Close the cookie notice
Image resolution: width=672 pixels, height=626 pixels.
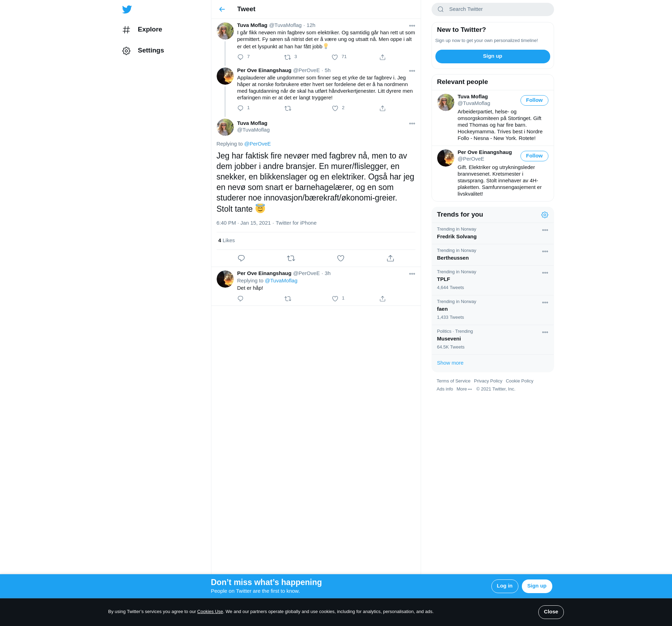[x=551, y=612]
